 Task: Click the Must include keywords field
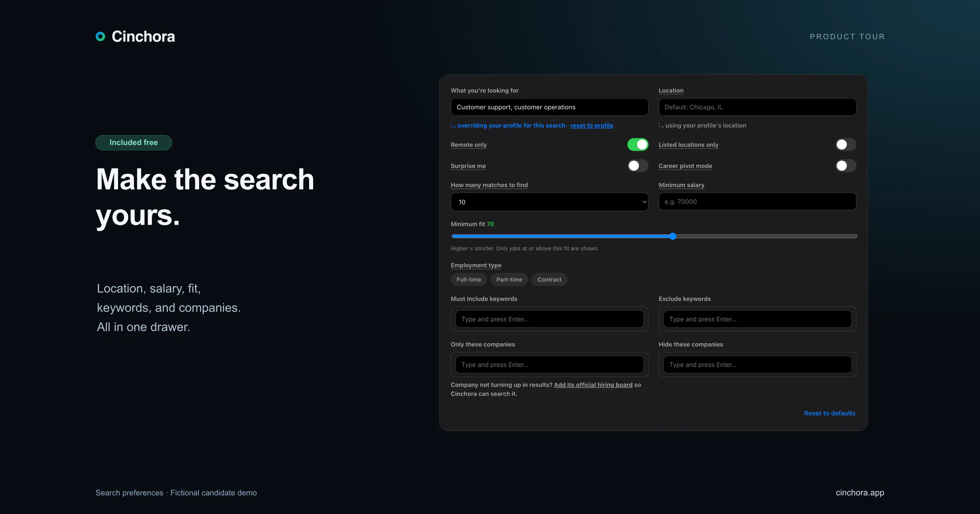coord(549,319)
